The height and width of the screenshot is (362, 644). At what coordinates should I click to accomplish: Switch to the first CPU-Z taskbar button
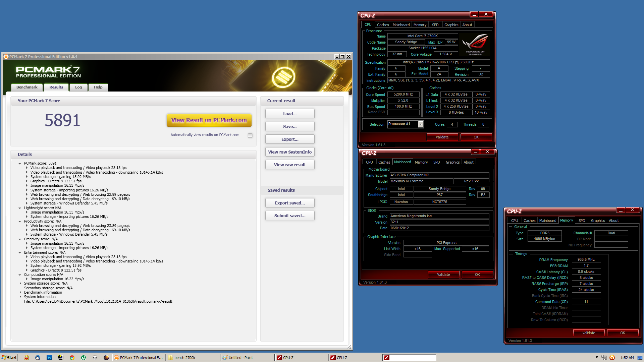click(302, 358)
